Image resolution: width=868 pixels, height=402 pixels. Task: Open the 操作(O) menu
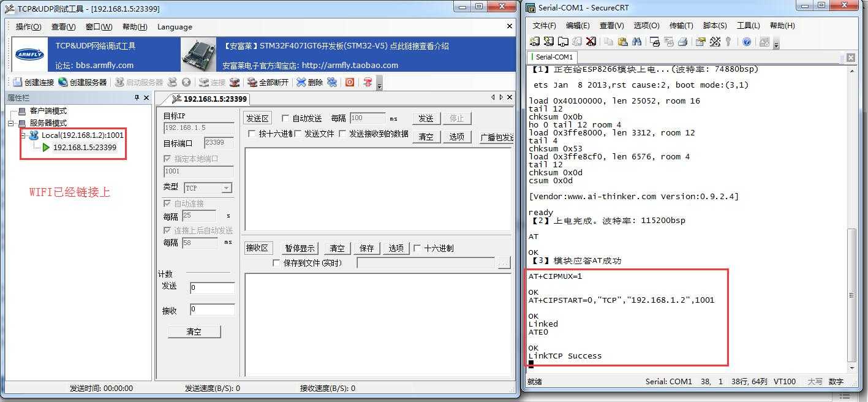28,27
